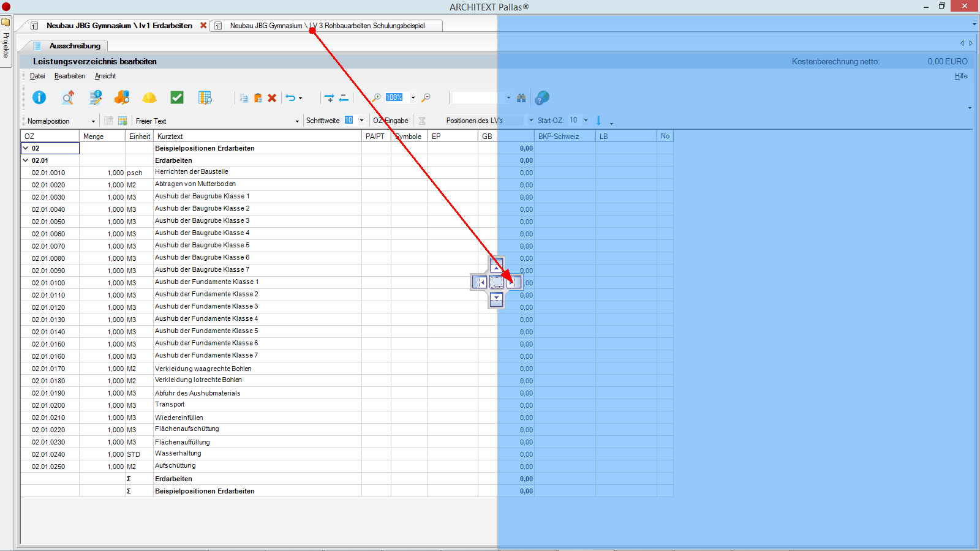
Task: Open the Freier Text dropdown
Action: pos(297,121)
